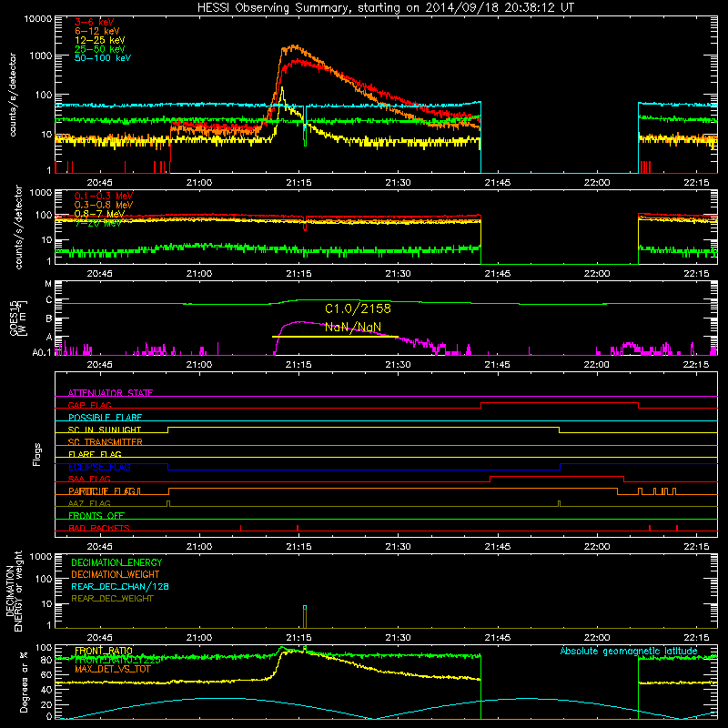Click the orange MAX_DET_VS_TOT legend label
Screen dimensions: 728x728
[113, 670]
